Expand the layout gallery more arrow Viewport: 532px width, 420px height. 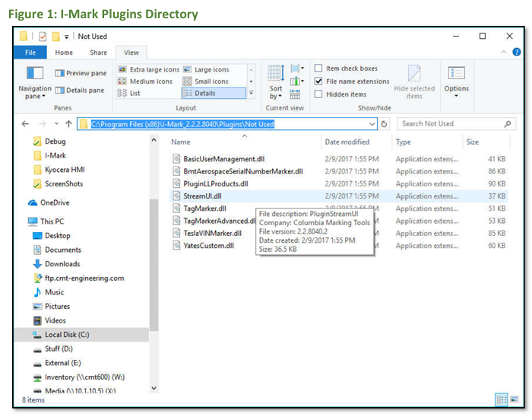(x=252, y=94)
